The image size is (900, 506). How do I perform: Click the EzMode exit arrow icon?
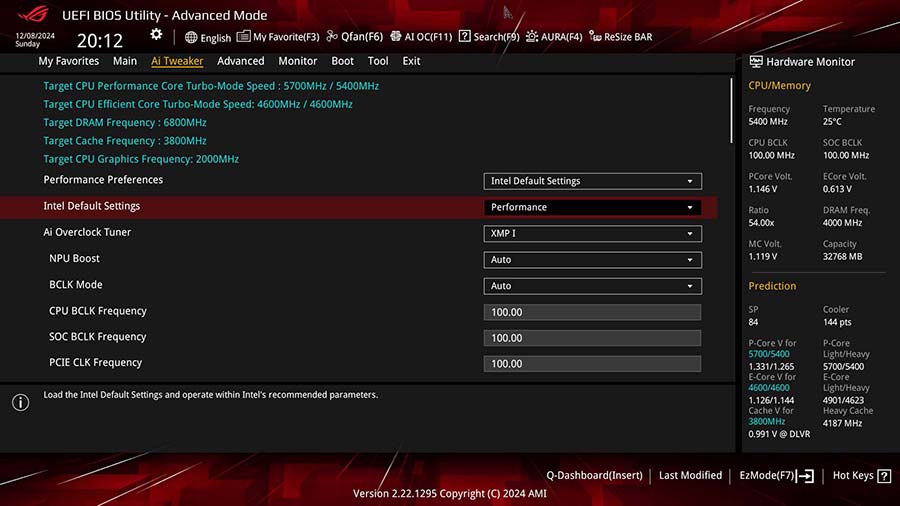coord(805,476)
